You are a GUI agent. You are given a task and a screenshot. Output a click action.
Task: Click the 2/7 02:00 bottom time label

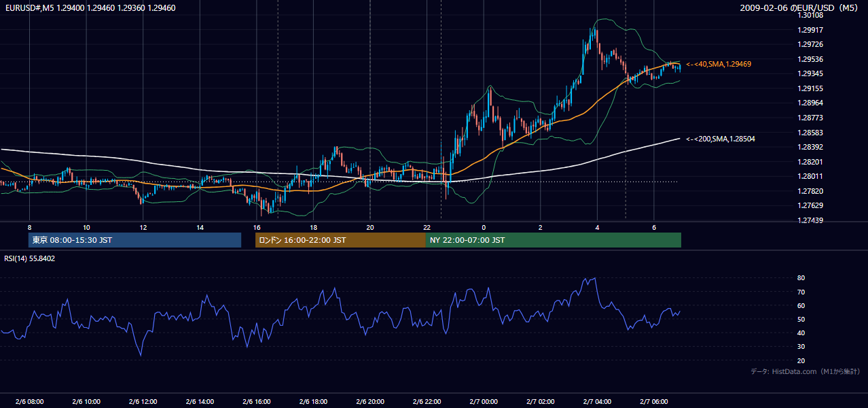click(x=540, y=402)
